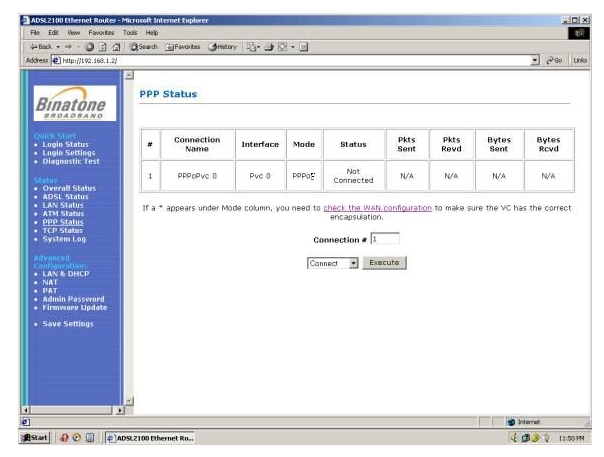The width and height of the screenshot is (604, 457).
Task: Open NAT in sidebar
Action: point(50,282)
